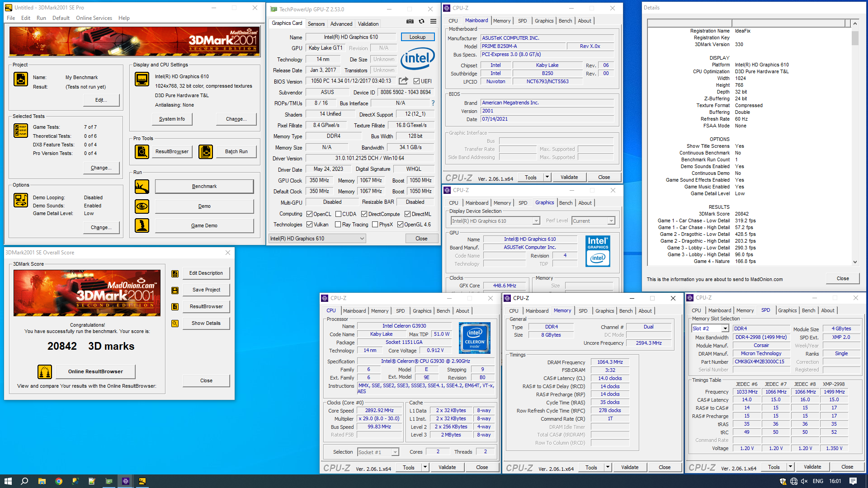Toggle the OpenGL 4.6 checkbox

[400, 225]
